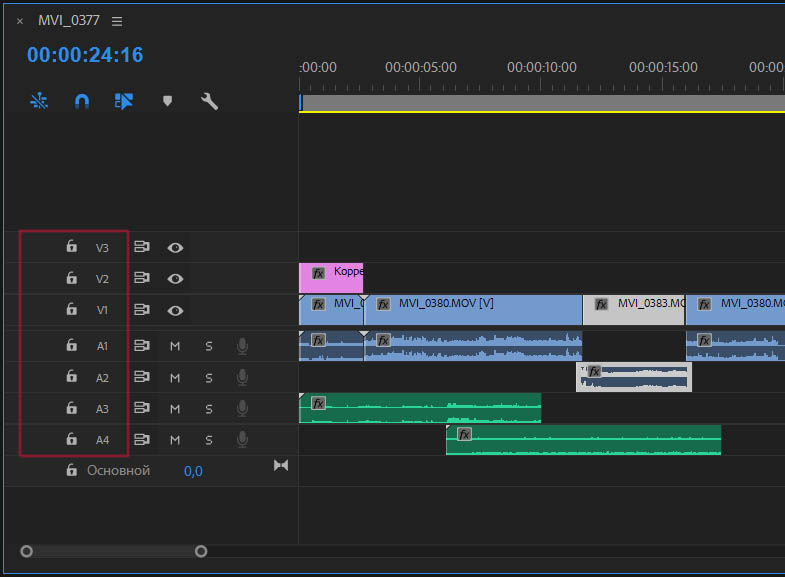Toggle lock on the Основной master track
Image resolution: width=785 pixels, height=577 pixels.
[x=72, y=470]
